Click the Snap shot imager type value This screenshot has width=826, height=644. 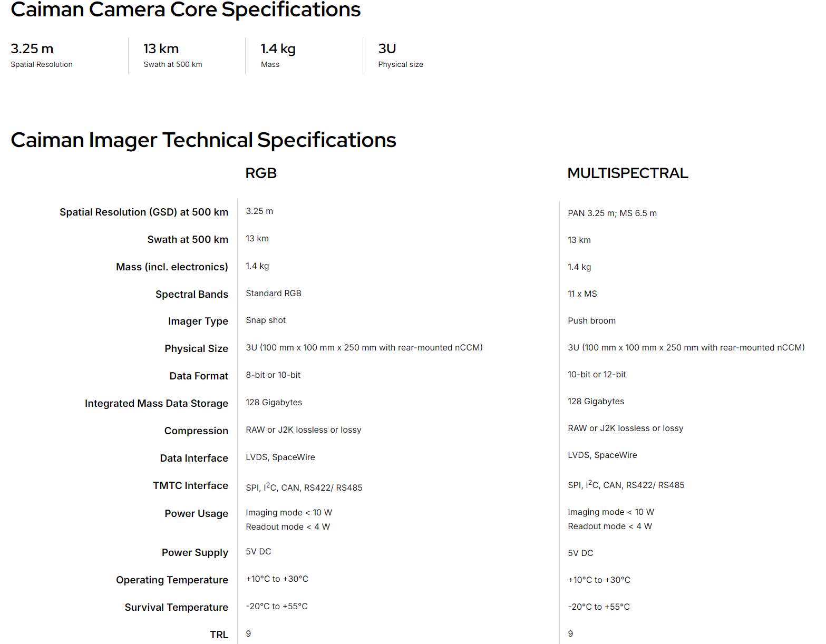[266, 320]
